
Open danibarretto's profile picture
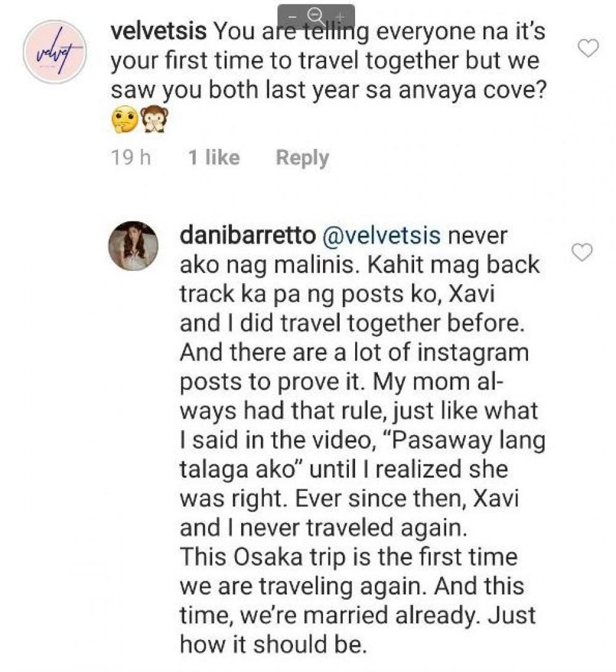click(134, 246)
